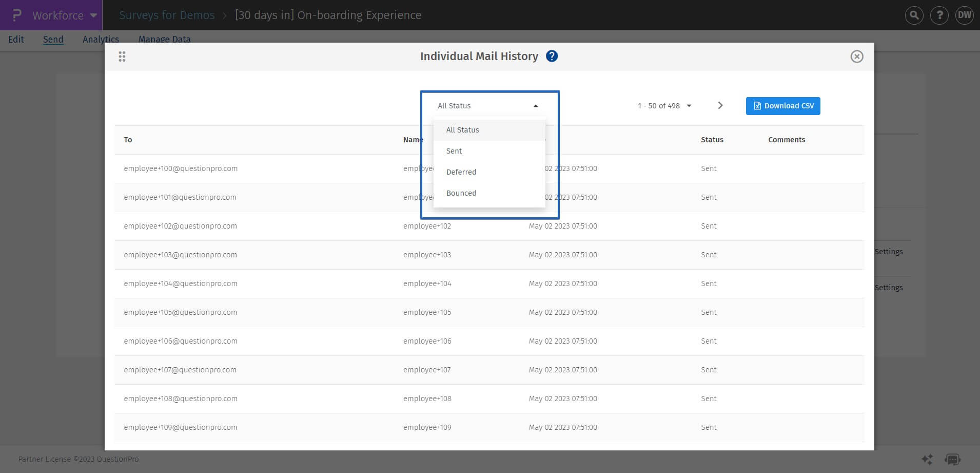The height and width of the screenshot is (473, 980).
Task: Close the Individual Mail History dialog
Action: (x=856, y=56)
